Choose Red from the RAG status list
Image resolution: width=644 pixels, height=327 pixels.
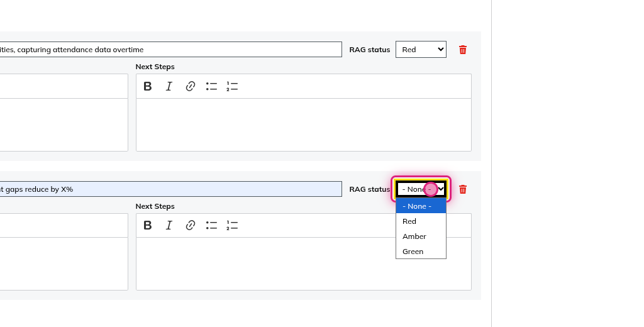point(421,221)
